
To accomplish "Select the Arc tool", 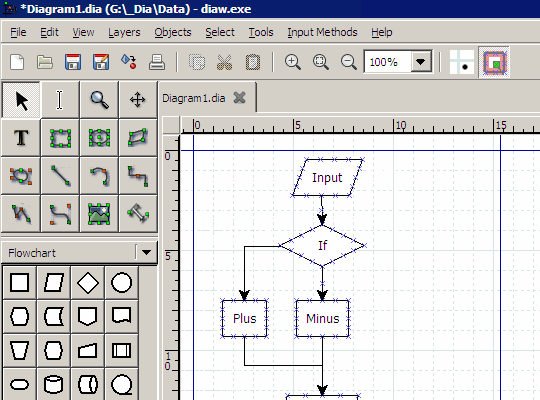I will tap(99, 176).
